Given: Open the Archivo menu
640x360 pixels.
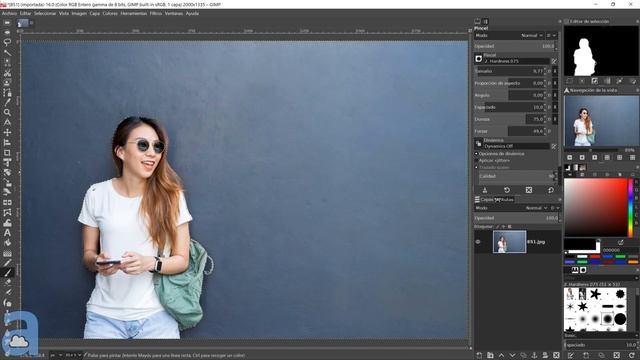Looking at the screenshot, I should [9, 13].
